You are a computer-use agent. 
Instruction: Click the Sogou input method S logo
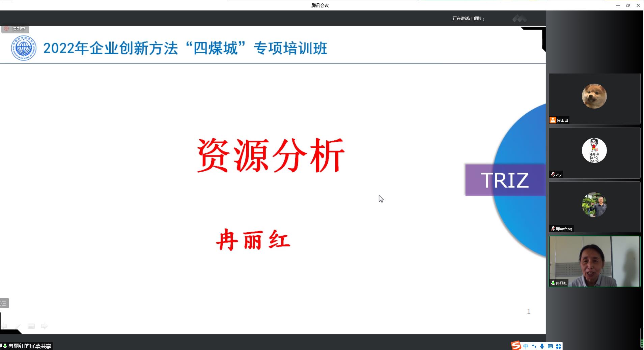click(x=516, y=346)
